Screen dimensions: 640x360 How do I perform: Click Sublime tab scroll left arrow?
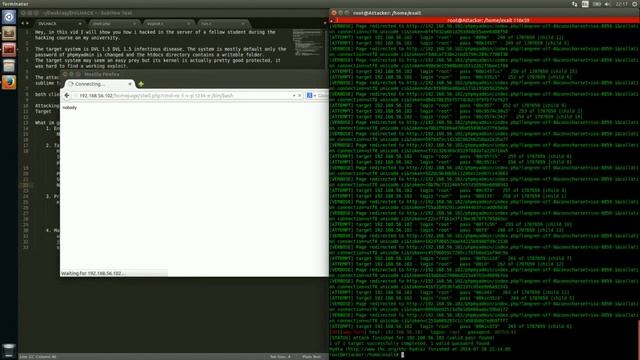point(22,24)
